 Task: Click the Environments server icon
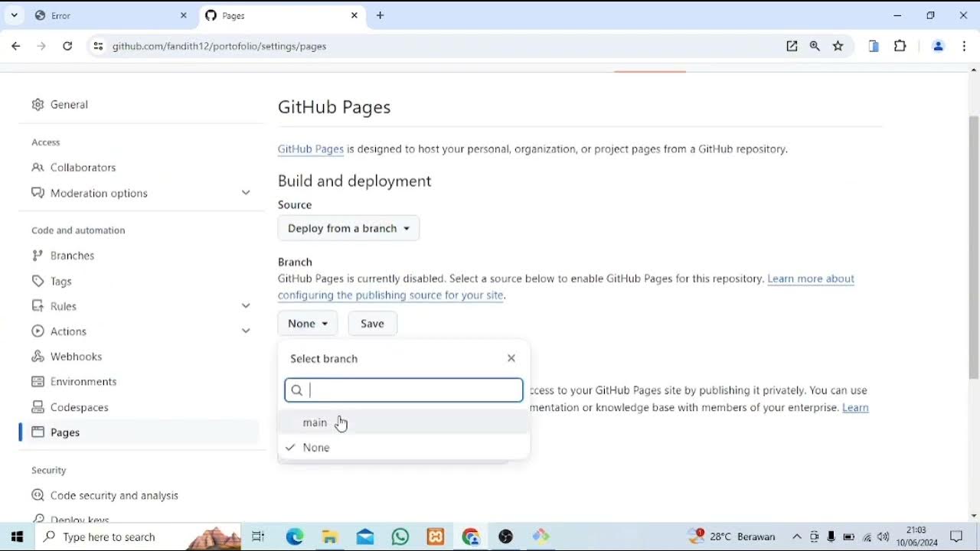pyautogui.click(x=38, y=382)
